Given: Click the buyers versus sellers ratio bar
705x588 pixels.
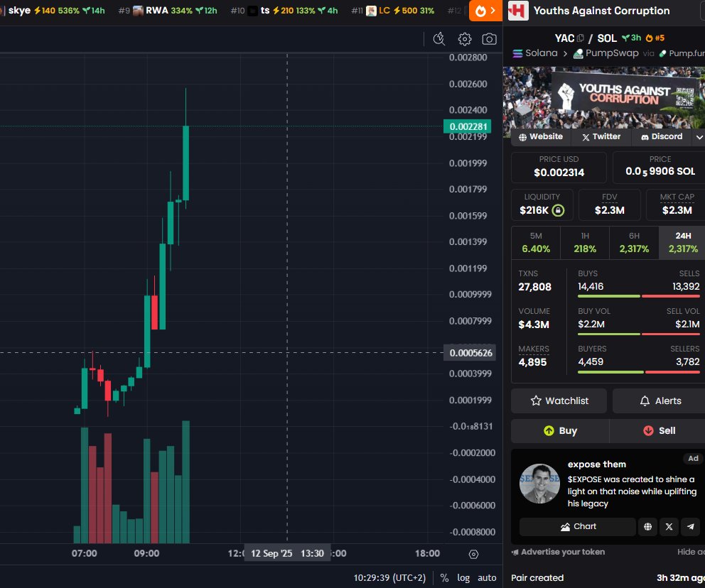Looking at the screenshot, I should (639, 372).
